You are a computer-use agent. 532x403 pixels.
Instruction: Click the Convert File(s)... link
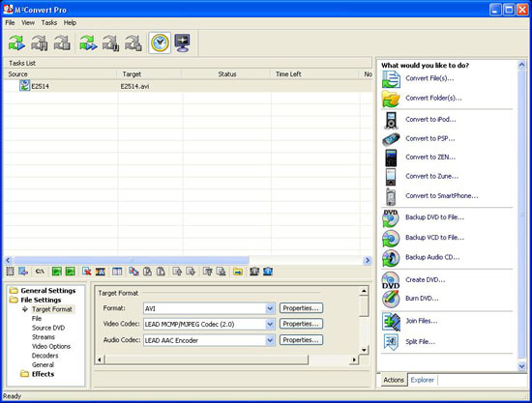click(x=429, y=78)
